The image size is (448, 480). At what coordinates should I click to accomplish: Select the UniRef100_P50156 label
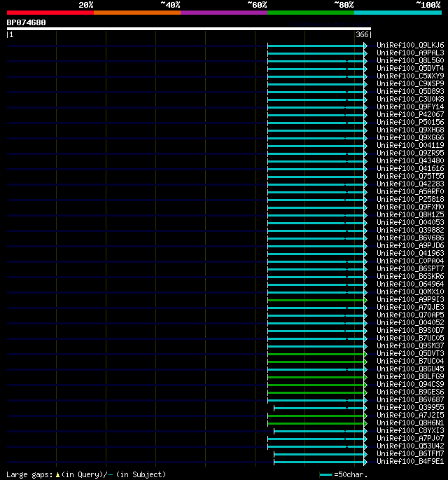tap(410, 122)
